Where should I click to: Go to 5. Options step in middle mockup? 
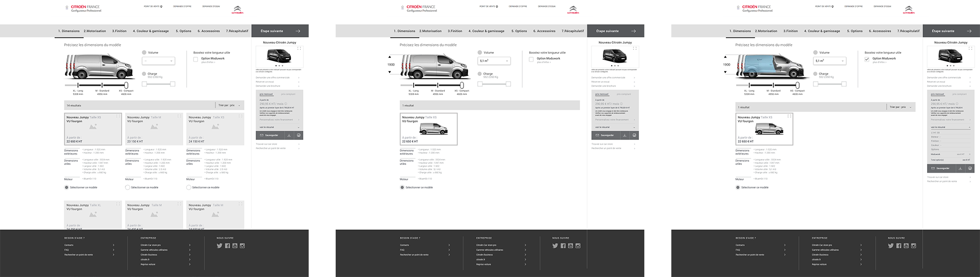[x=519, y=31]
